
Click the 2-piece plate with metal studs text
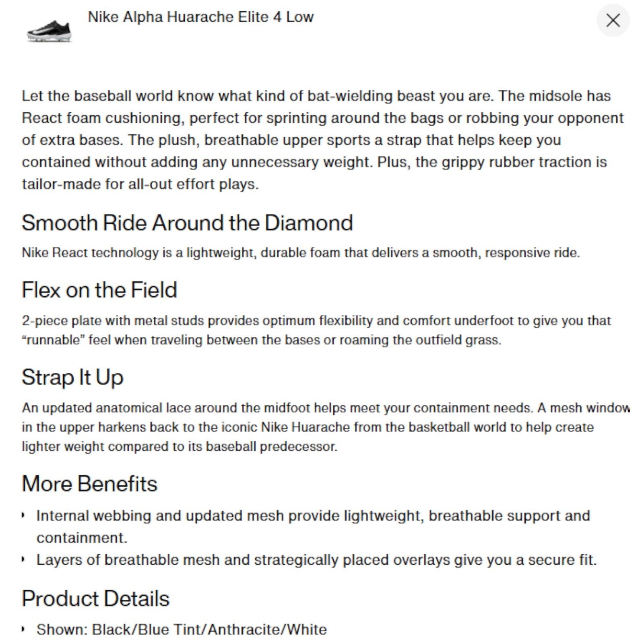(x=316, y=321)
